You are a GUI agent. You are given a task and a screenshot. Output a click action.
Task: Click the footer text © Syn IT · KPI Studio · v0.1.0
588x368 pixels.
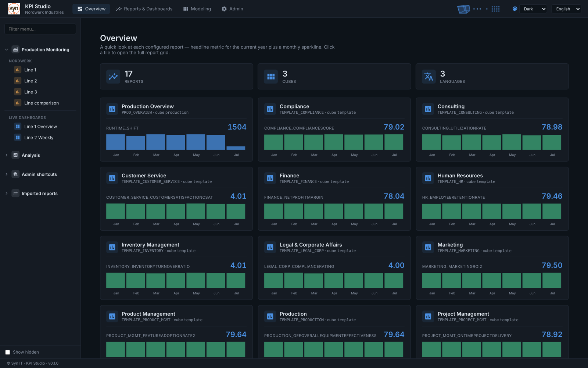pos(32,363)
